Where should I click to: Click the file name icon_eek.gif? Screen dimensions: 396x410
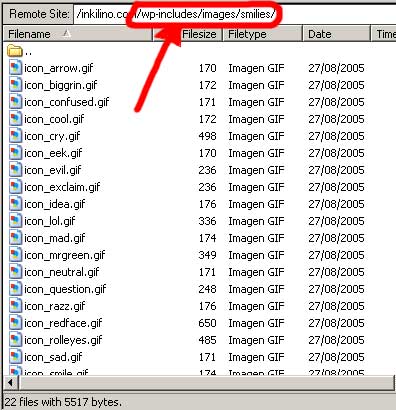53,153
